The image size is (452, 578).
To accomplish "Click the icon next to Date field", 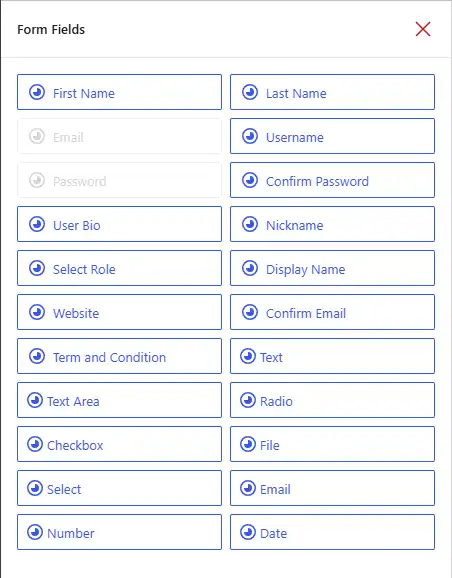I will click(x=248, y=532).
